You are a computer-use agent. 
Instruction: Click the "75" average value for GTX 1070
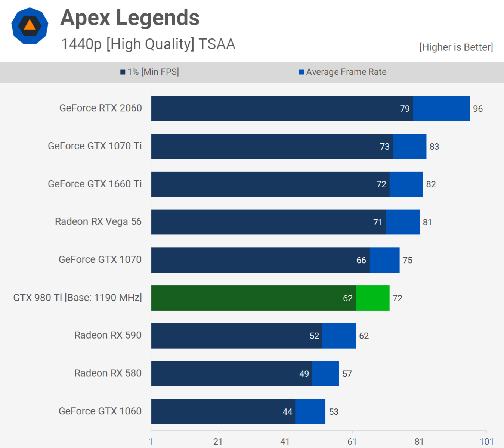(408, 260)
